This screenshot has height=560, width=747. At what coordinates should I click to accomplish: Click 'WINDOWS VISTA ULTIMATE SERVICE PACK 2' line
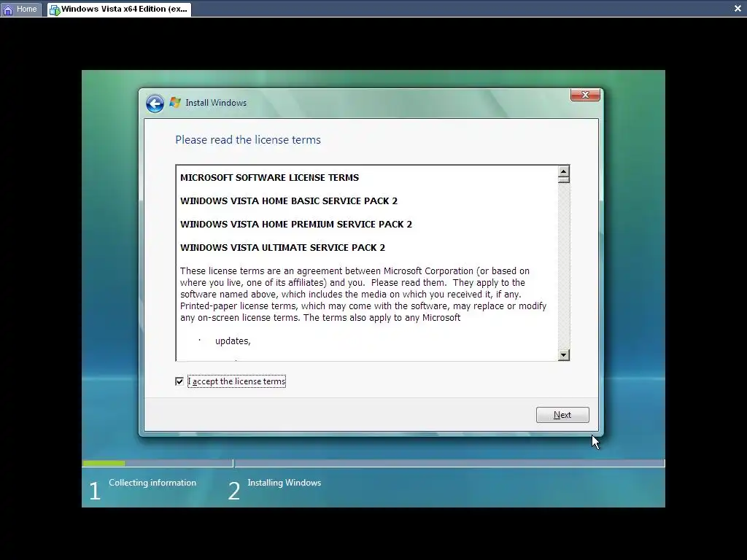[x=282, y=248]
